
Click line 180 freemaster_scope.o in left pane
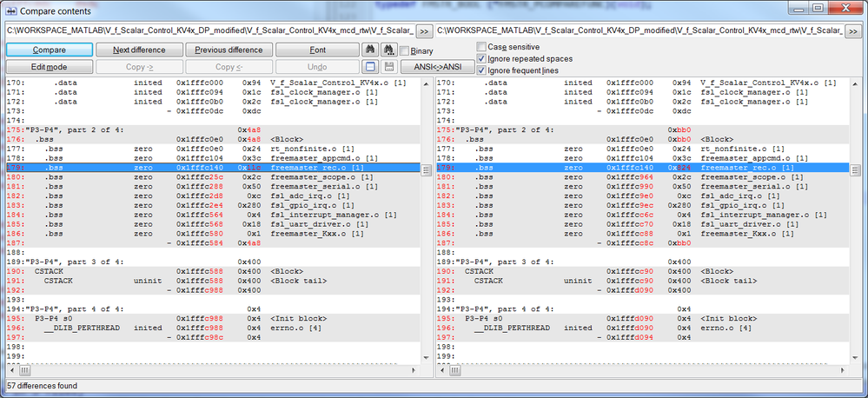[213, 176]
